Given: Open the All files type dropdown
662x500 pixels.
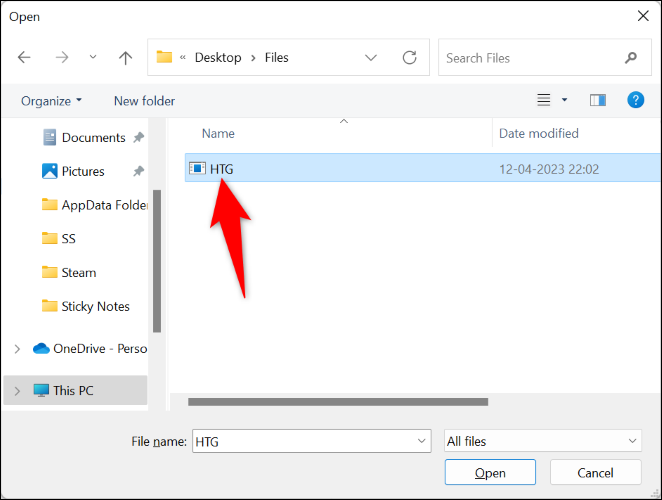Looking at the screenshot, I should pyautogui.click(x=543, y=441).
